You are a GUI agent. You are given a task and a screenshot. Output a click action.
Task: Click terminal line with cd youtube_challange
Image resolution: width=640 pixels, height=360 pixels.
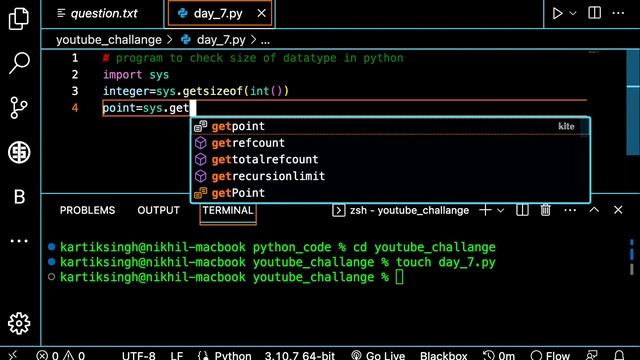pyautogui.click(x=278, y=247)
